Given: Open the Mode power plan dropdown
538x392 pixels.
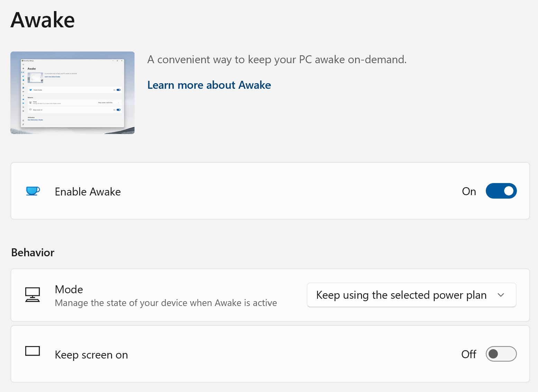Looking at the screenshot, I should (411, 295).
